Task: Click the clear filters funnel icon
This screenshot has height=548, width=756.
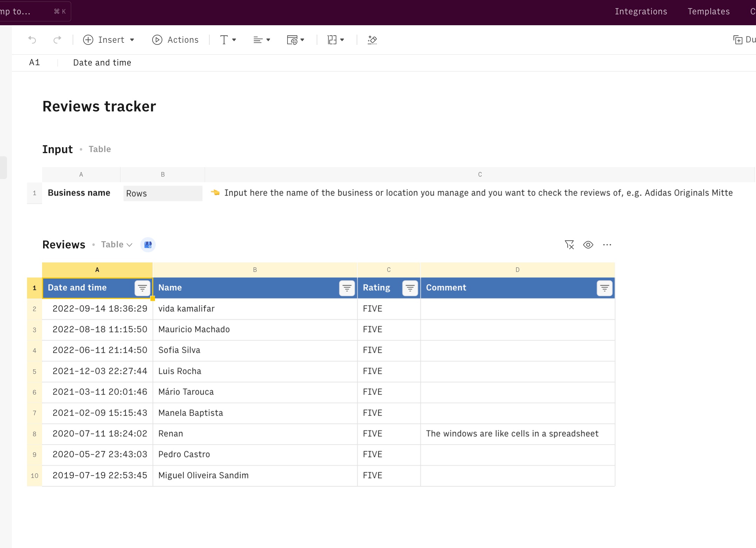Action: [x=569, y=245]
